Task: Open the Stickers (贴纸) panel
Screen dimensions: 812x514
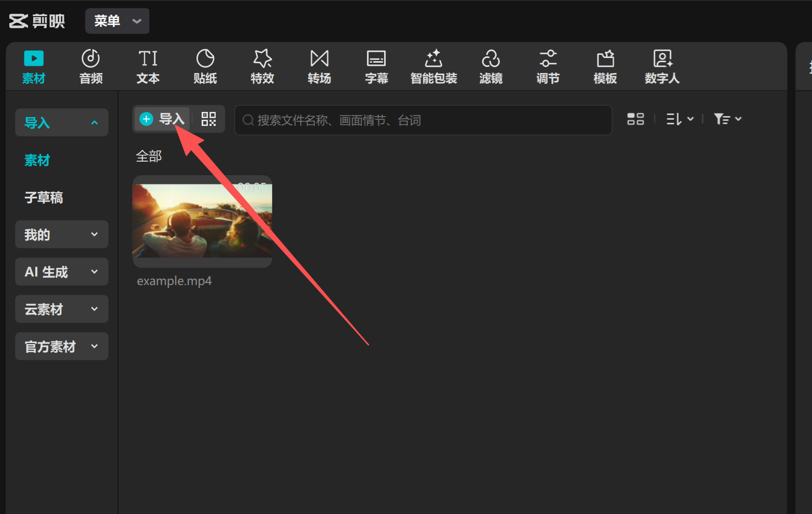Action: click(205, 66)
